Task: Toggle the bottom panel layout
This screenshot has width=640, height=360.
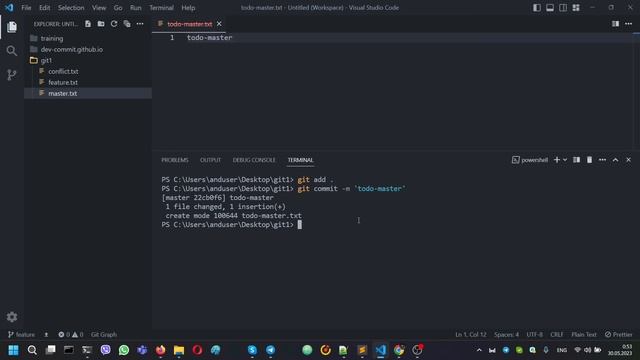Action: coord(550,8)
